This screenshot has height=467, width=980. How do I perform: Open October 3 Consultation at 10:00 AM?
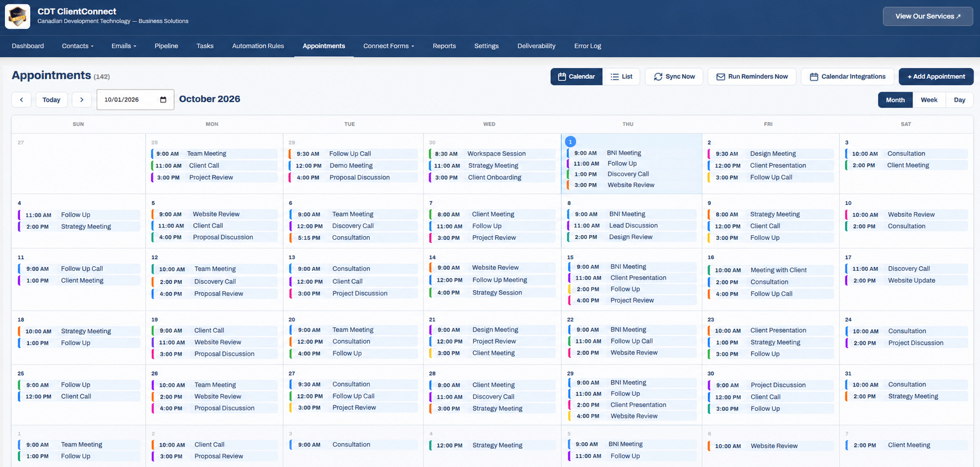907,154
